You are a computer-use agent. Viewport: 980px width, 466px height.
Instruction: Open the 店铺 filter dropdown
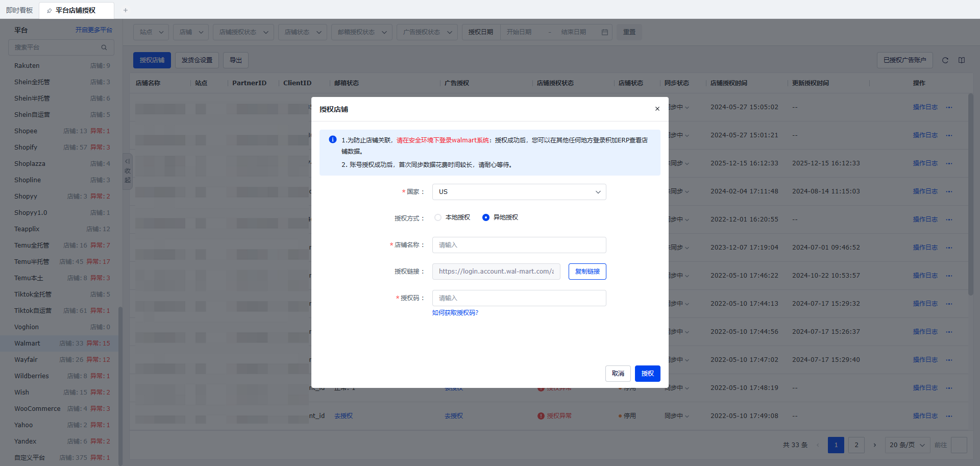click(x=191, y=32)
